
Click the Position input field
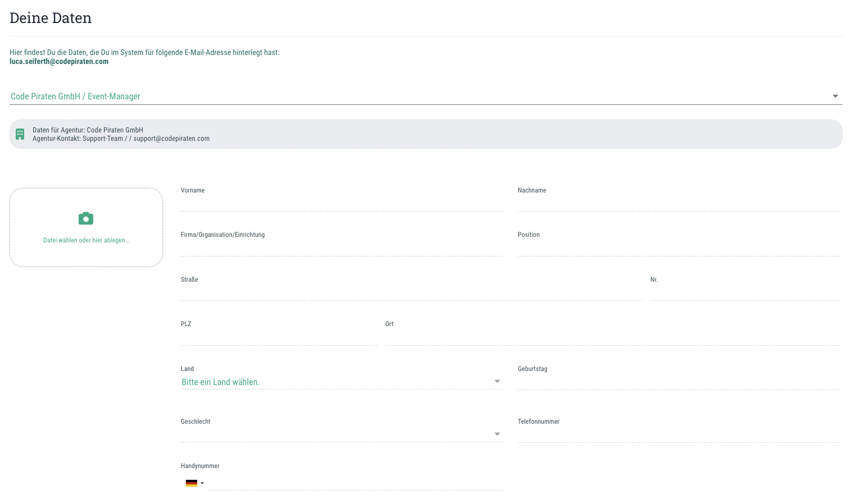click(x=678, y=249)
